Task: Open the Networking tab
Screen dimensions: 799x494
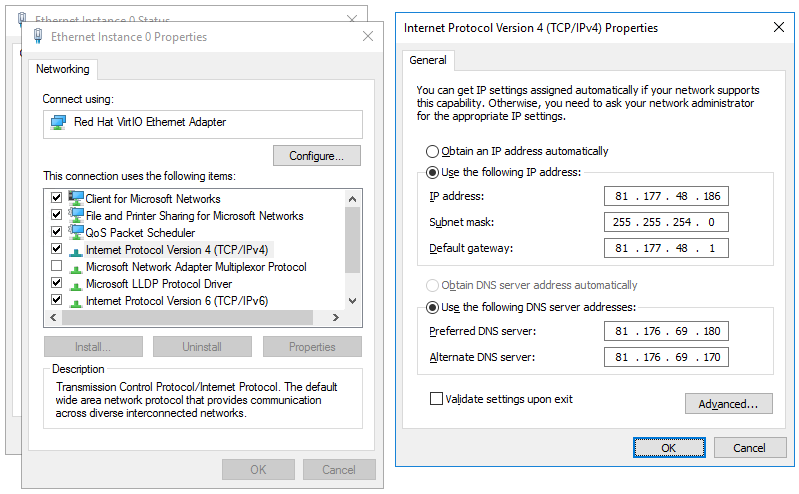Action: click(63, 69)
